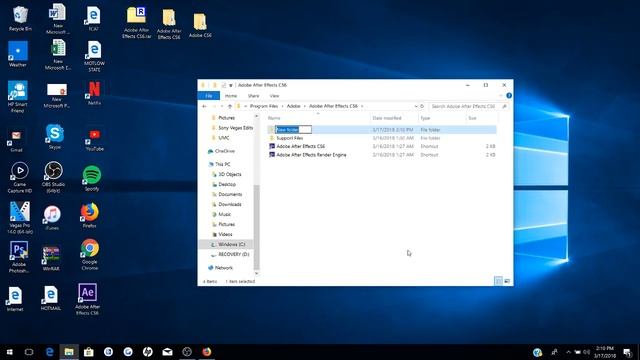Open the Home ribbon tab

click(231, 96)
